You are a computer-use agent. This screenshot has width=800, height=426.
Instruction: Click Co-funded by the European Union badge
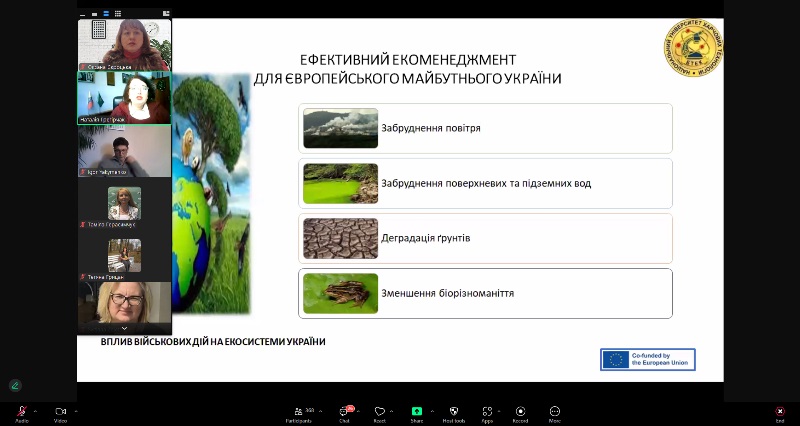pyautogui.click(x=647, y=359)
